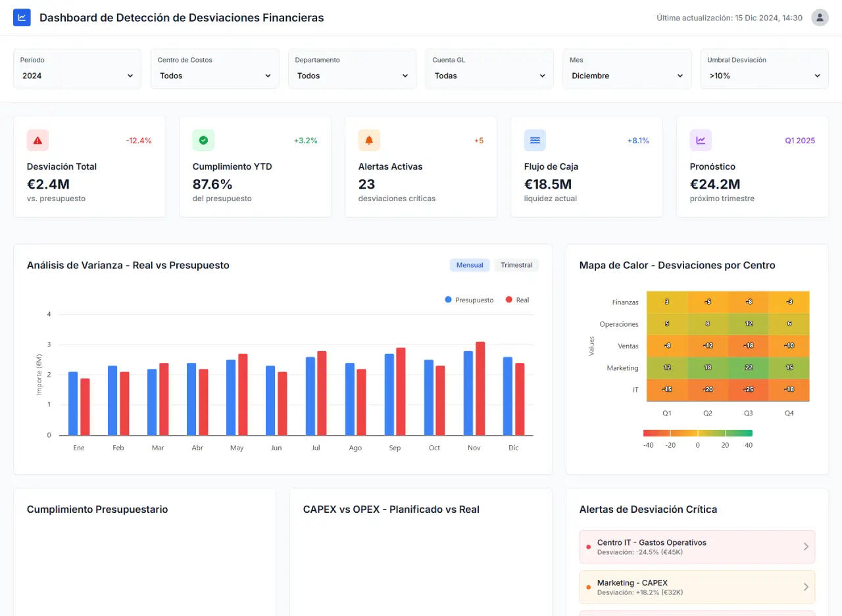The image size is (842, 616).
Task: Open the Marketing - CAPEX alert
Action: [x=697, y=587]
